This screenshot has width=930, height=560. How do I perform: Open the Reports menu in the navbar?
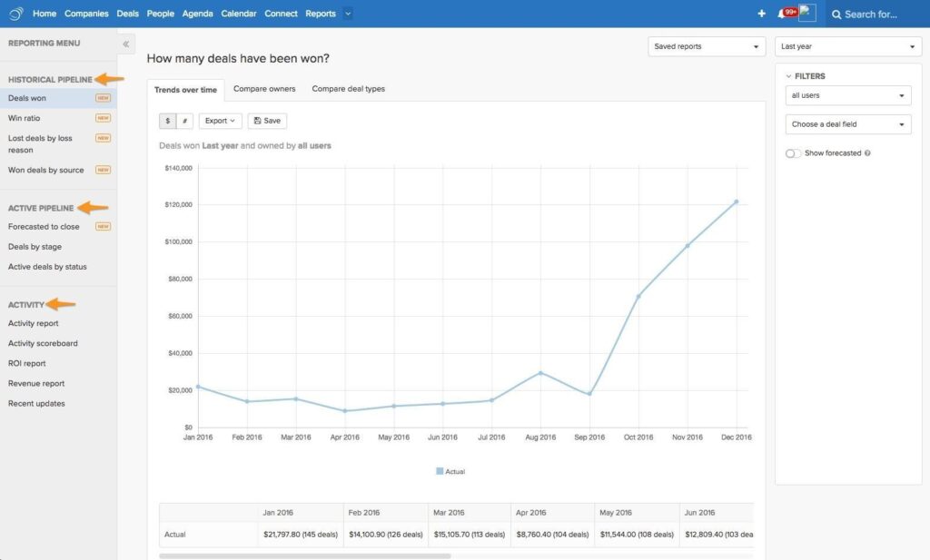321,13
